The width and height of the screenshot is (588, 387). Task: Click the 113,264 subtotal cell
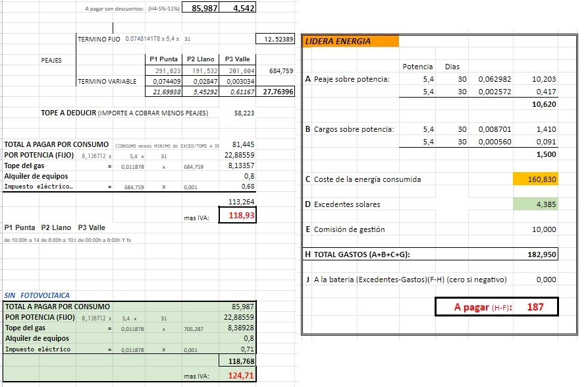tap(238, 202)
